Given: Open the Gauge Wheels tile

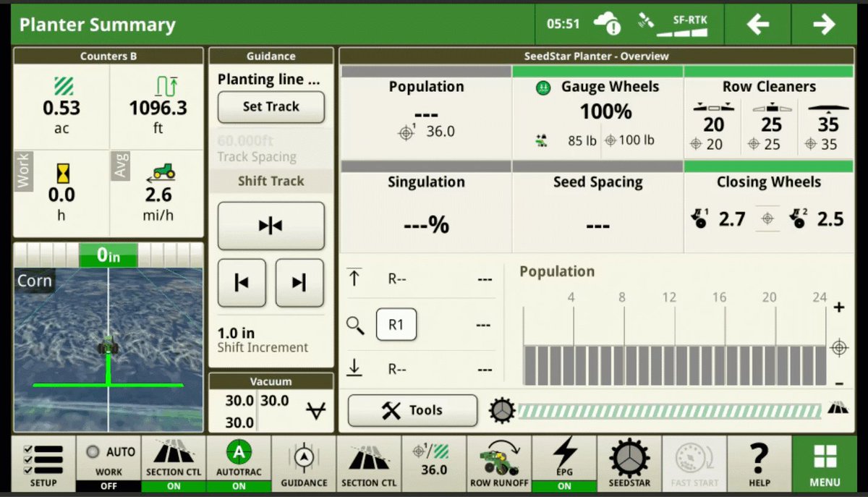Looking at the screenshot, I should (x=597, y=112).
